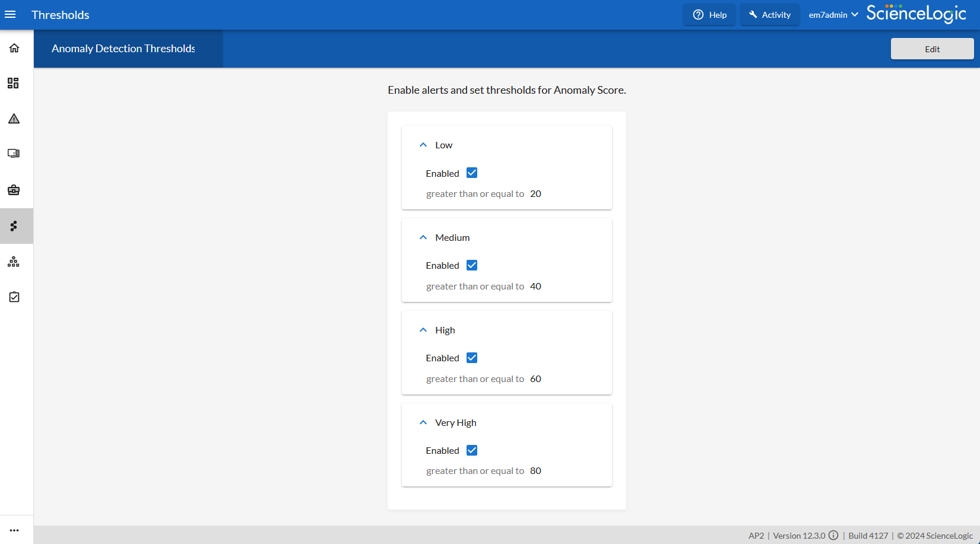Open the em7admin user dropdown
The height and width of the screenshot is (544, 980).
click(833, 15)
